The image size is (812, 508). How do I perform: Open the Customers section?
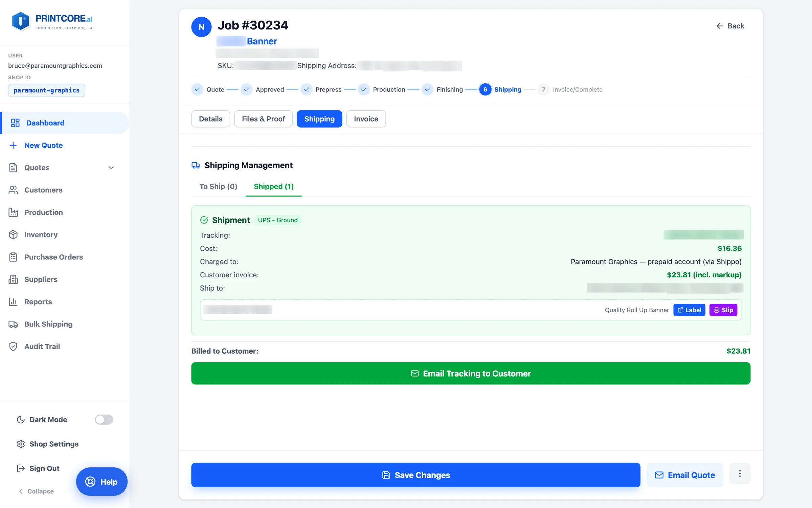point(43,190)
